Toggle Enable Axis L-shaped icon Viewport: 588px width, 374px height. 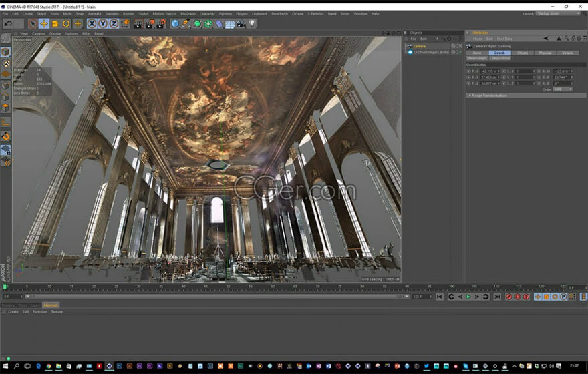click(5, 122)
